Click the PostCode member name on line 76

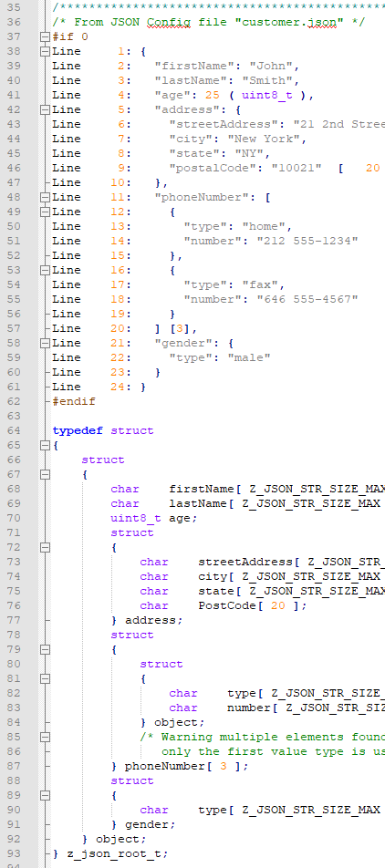point(226,605)
